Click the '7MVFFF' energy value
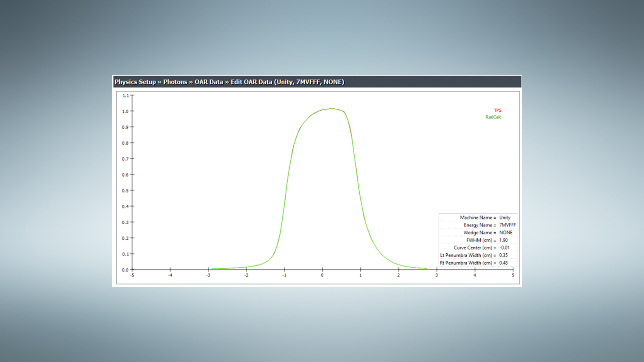 click(x=507, y=225)
